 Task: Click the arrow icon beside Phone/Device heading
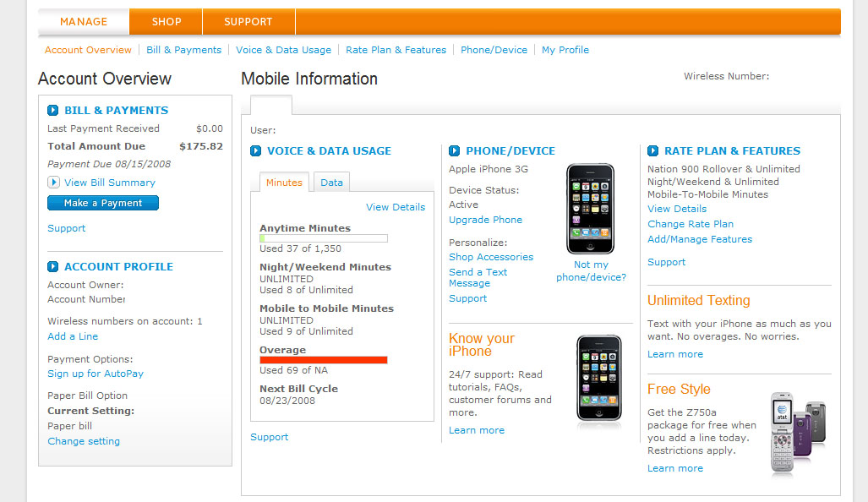click(454, 150)
